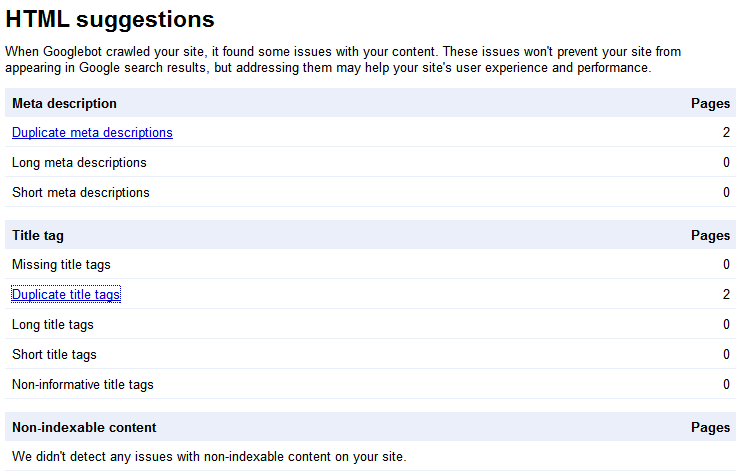Image resolution: width=740 pixels, height=471 pixels.
Task: Click the zero count for Missing title tags
Action: (x=726, y=265)
